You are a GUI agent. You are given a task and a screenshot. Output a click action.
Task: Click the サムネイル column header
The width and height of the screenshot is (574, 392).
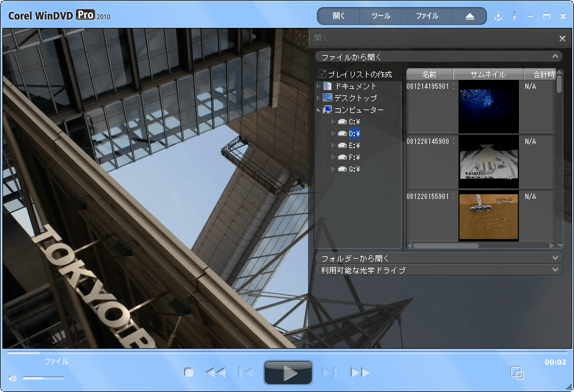(488, 74)
